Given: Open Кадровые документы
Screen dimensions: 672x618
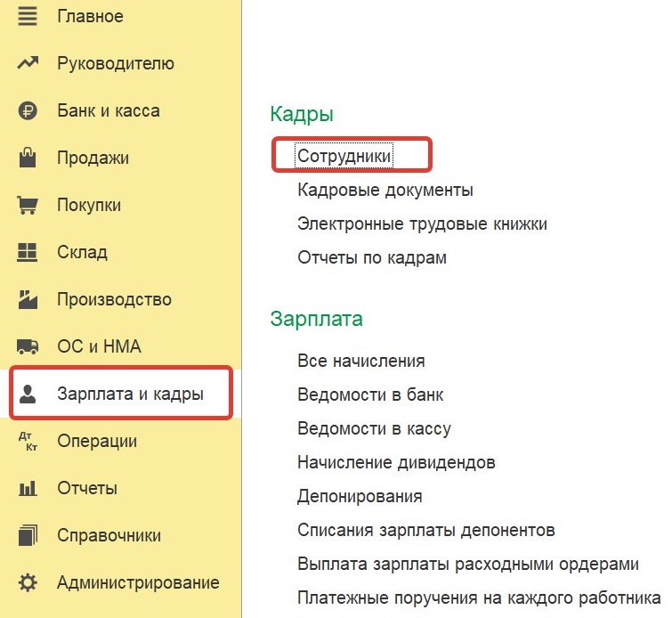Looking at the screenshot, I should point(385,190).
